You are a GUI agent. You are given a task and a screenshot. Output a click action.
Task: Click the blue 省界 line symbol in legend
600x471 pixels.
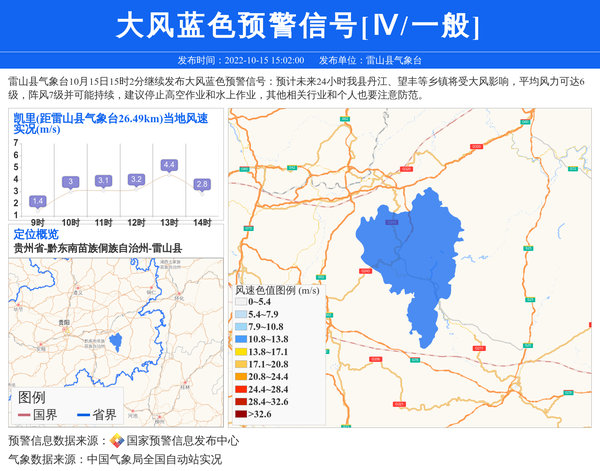tap(82, 414)
